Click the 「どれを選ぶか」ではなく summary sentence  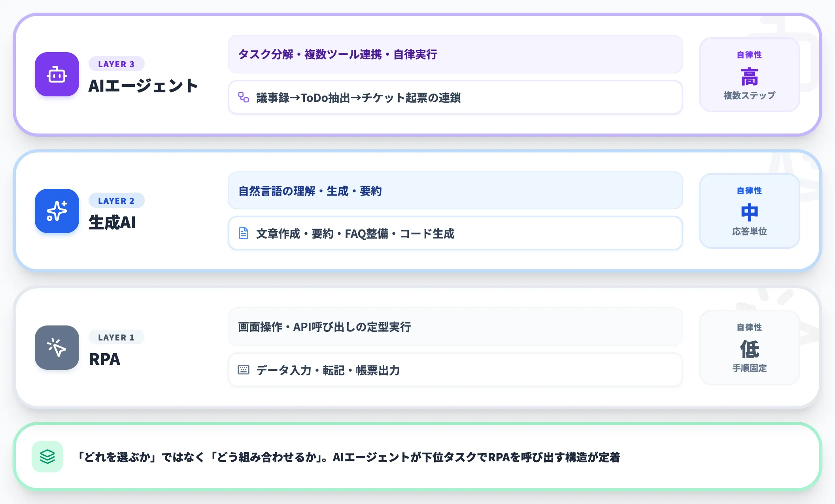[x=348, y=457]
